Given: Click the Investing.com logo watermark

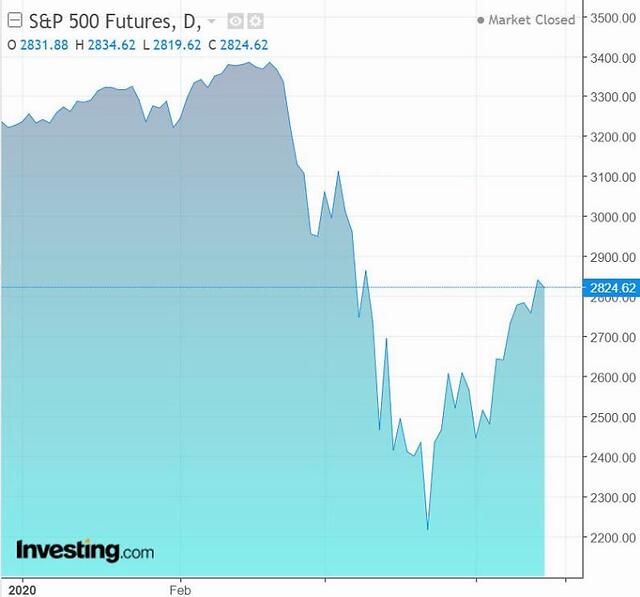Looking at the screenshot, I should coord(85,550).
